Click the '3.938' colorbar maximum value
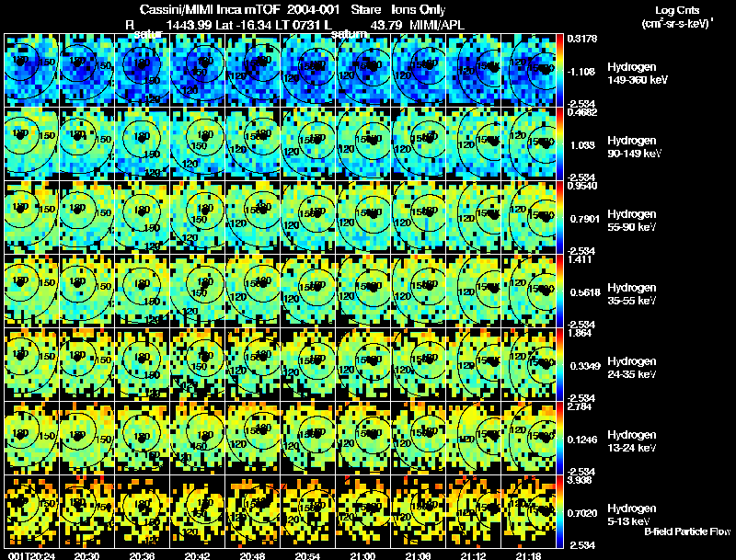 click(580, 480)
